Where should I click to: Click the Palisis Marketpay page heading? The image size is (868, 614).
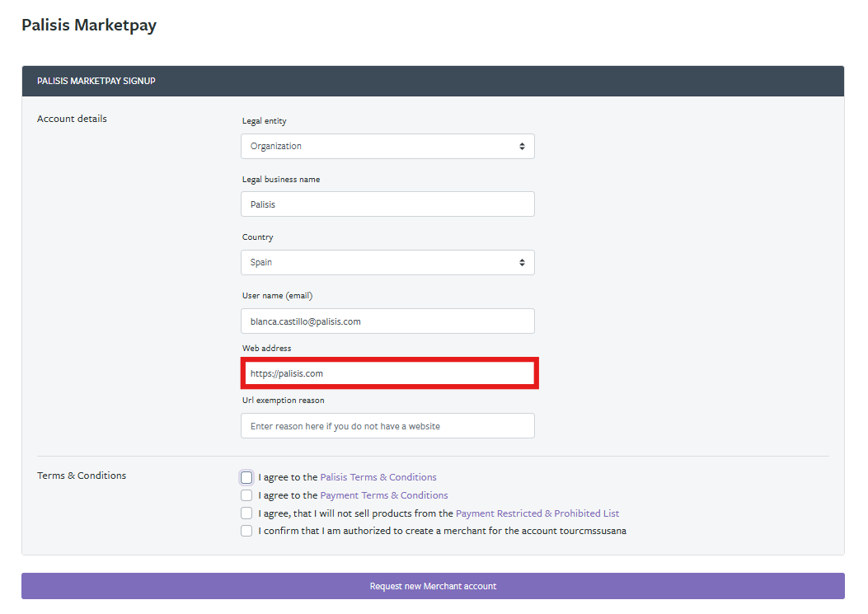(x=89, y=26)
